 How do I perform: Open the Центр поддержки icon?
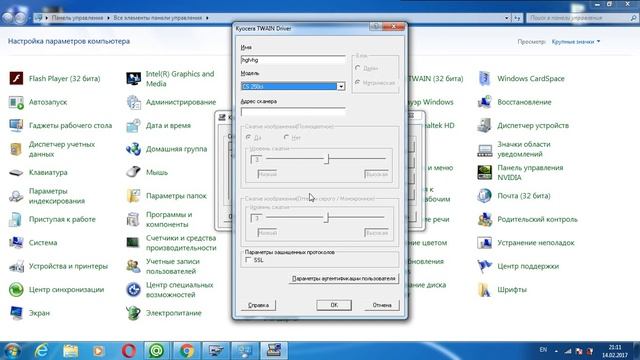tap(484, 266)
